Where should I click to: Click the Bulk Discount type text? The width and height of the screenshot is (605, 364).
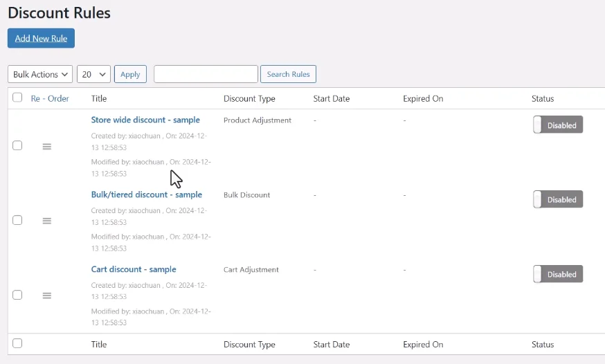tap(247, 195)
